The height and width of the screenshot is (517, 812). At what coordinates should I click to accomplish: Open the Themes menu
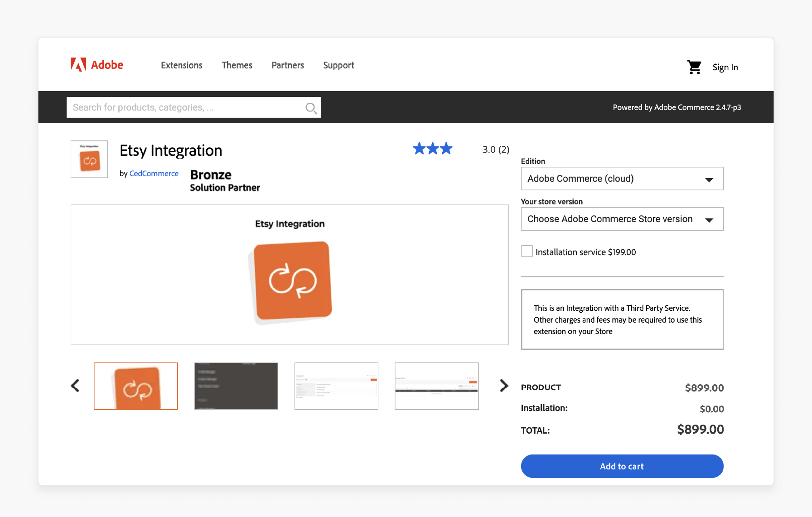coord(237,65)
